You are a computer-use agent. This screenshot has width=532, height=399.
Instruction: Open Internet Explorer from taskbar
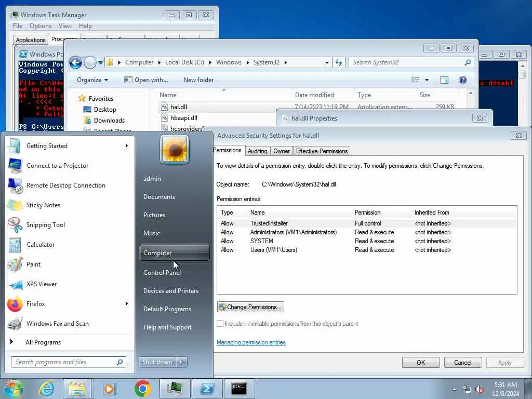pyautogui.click(x=46, y=389)
